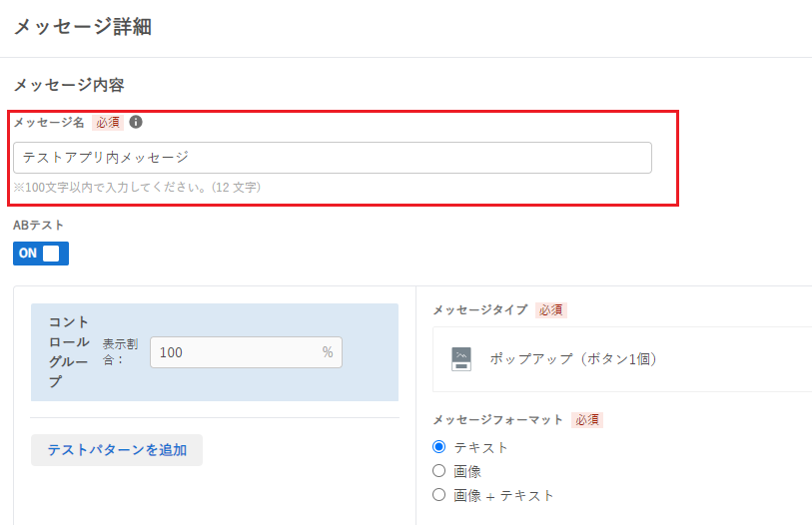
Task: Select the コントロールグループ panel
Action: (x=215, y=352)
